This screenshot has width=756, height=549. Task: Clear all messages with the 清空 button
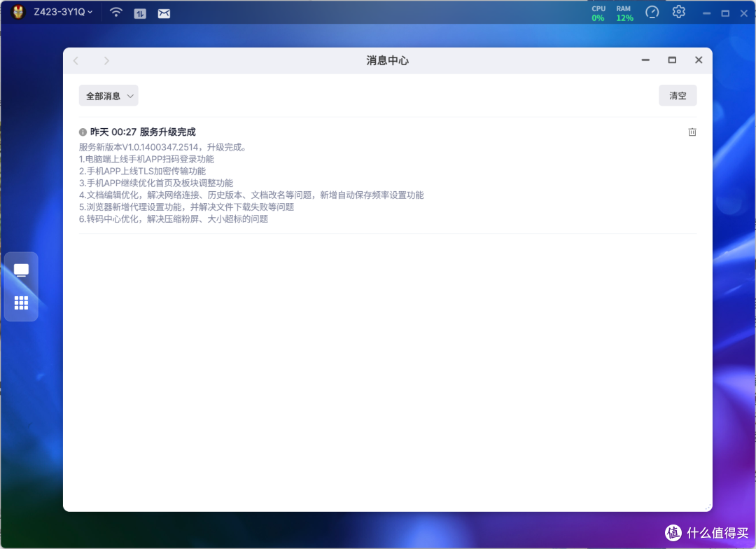pyautogui.click(x=677, y=95)
